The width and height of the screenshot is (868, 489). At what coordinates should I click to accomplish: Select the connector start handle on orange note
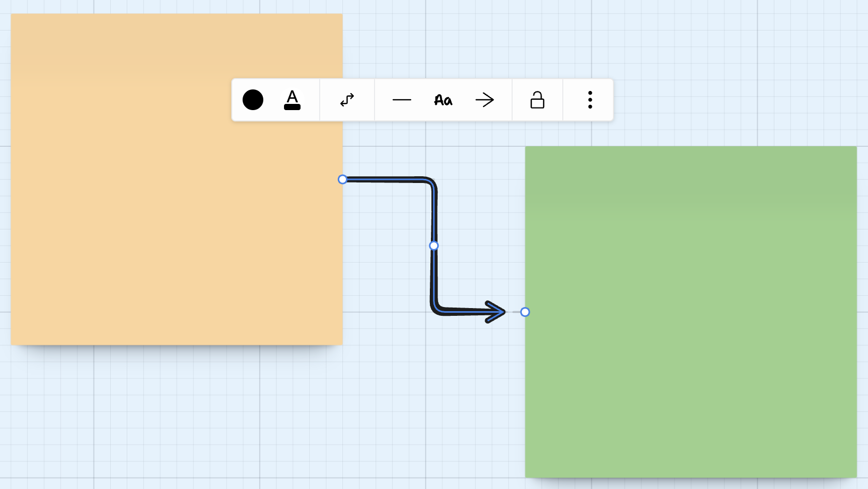(342, 179)
